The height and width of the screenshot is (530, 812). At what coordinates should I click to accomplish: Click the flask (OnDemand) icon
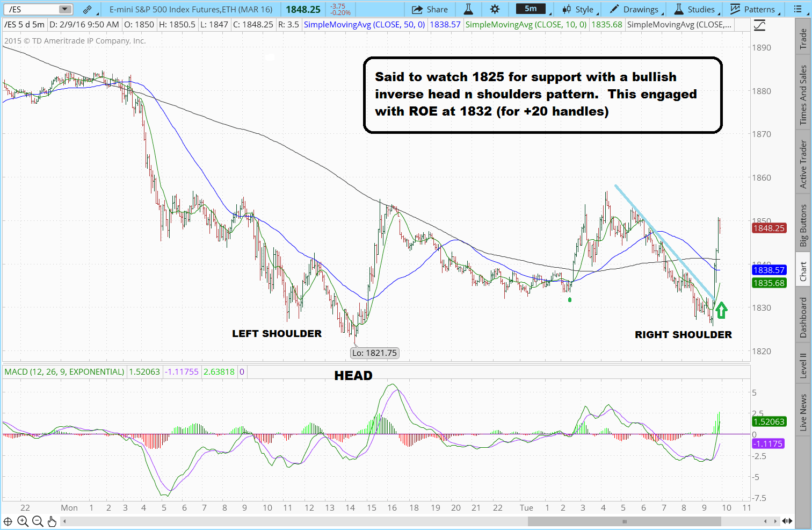click(x=468, y=9)
